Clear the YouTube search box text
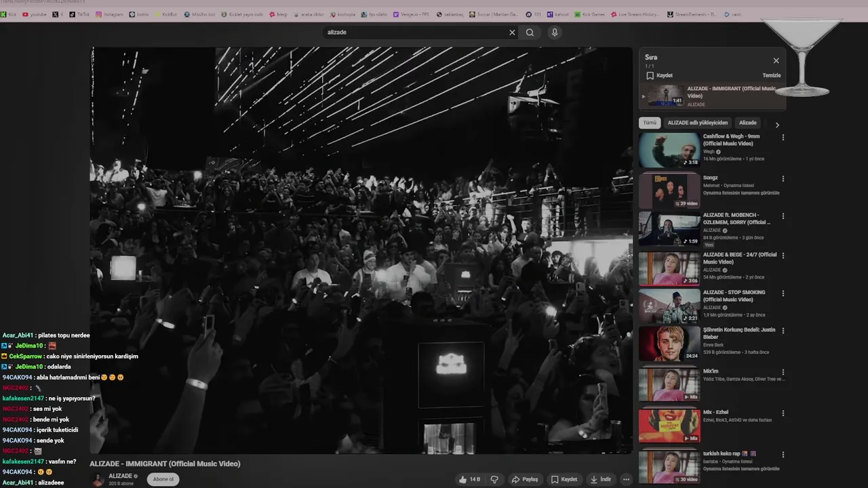This screenshot has width=868, height=488. point(512,33)
